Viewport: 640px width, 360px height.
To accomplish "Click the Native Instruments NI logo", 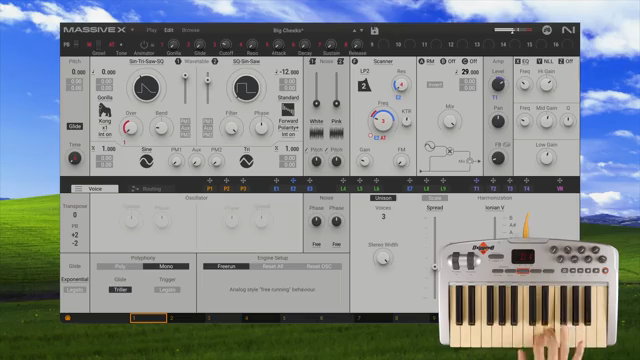I will [x=568, y=30].
